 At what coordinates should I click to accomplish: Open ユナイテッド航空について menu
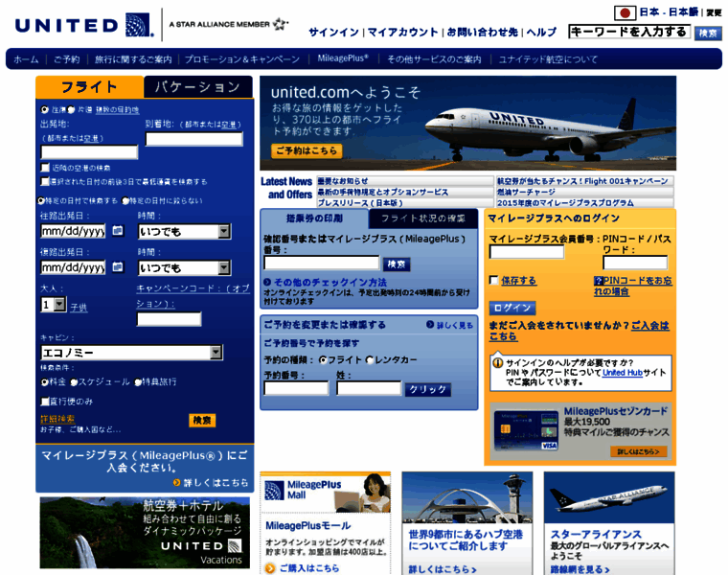point(548,59)
